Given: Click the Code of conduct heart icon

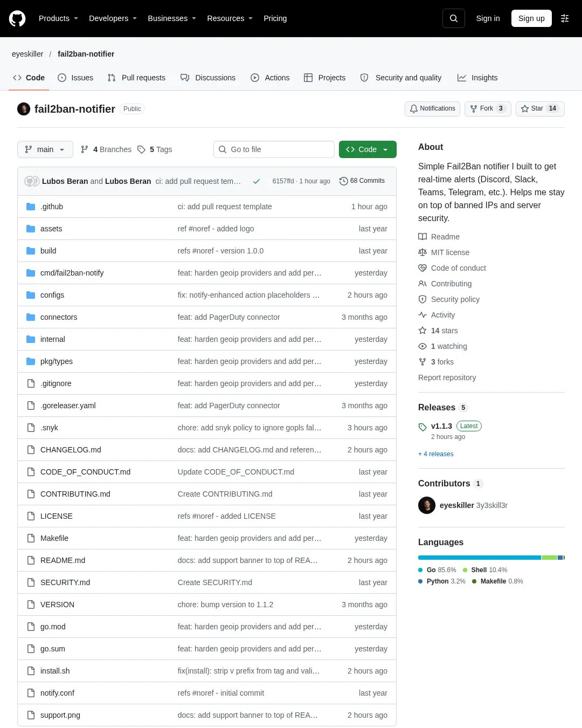Looking at the screenshot, I should pos(422,268).
